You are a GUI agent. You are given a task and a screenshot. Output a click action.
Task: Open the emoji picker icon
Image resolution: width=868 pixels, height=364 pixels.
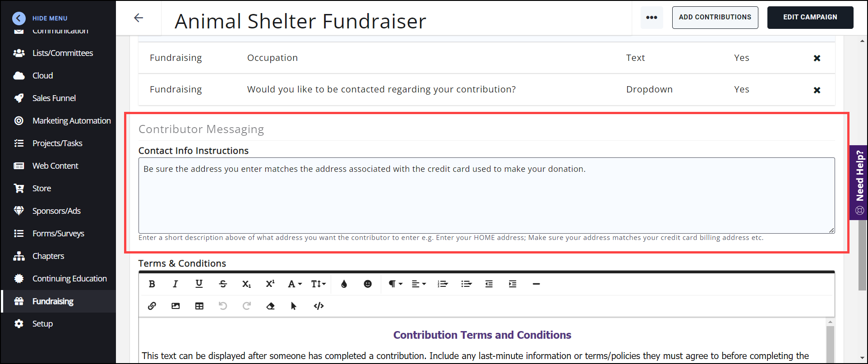pos(368,284)
